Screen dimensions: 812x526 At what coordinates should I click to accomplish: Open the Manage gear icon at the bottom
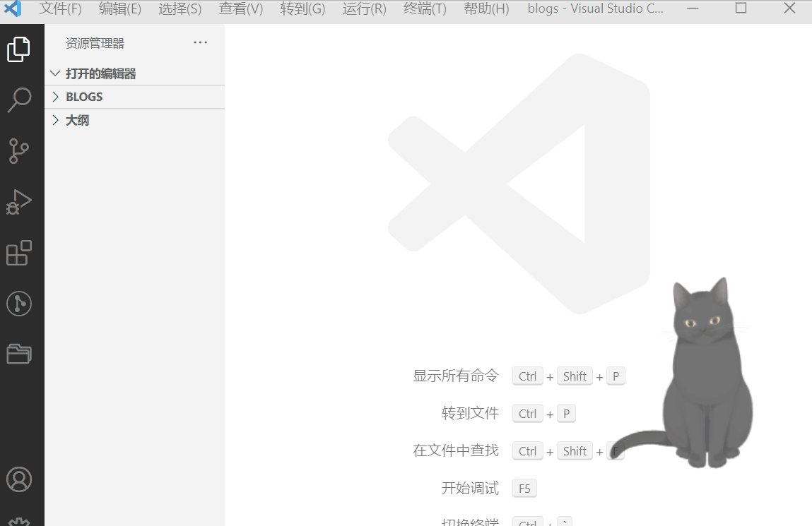coord(19,521)
